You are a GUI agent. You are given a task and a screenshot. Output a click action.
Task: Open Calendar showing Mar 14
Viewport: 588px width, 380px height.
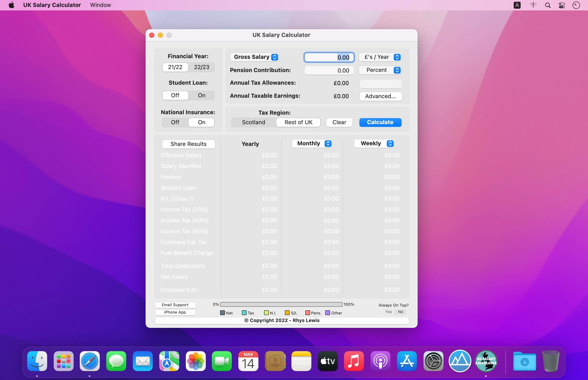[x=248, y=361]
